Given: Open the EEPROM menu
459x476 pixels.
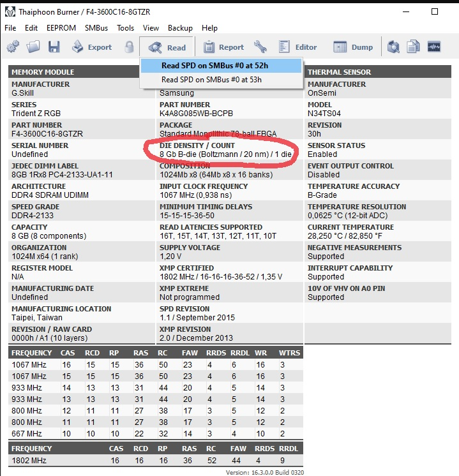Looking at the screenshot, I should [61, 28].
